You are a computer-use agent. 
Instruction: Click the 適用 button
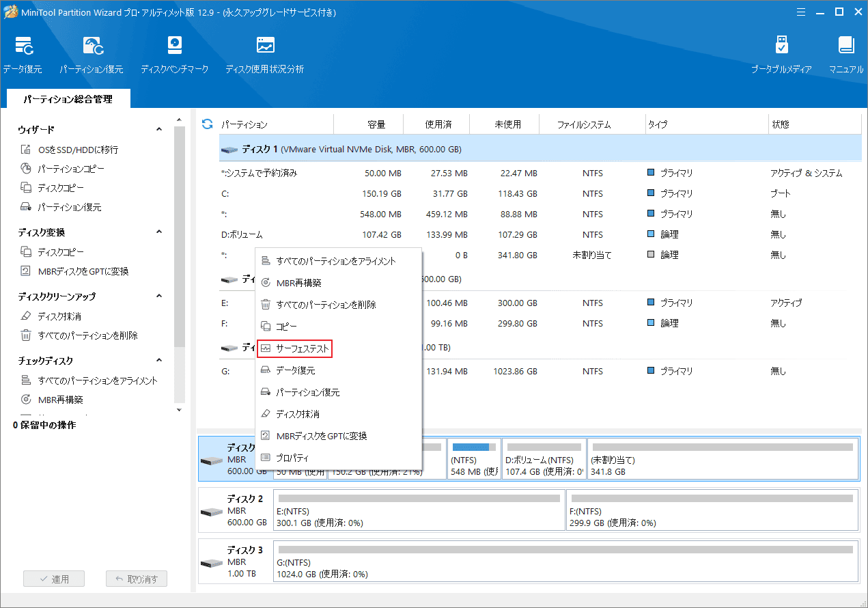point(54,579)
